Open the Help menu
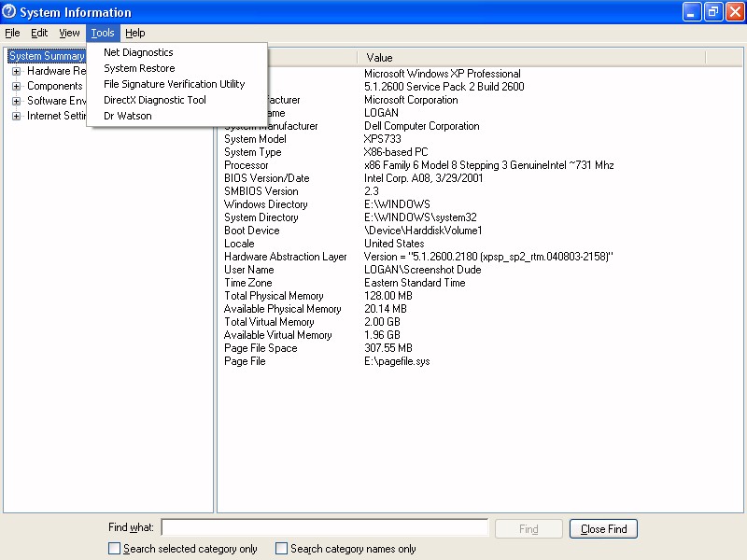 pos(135,33)
